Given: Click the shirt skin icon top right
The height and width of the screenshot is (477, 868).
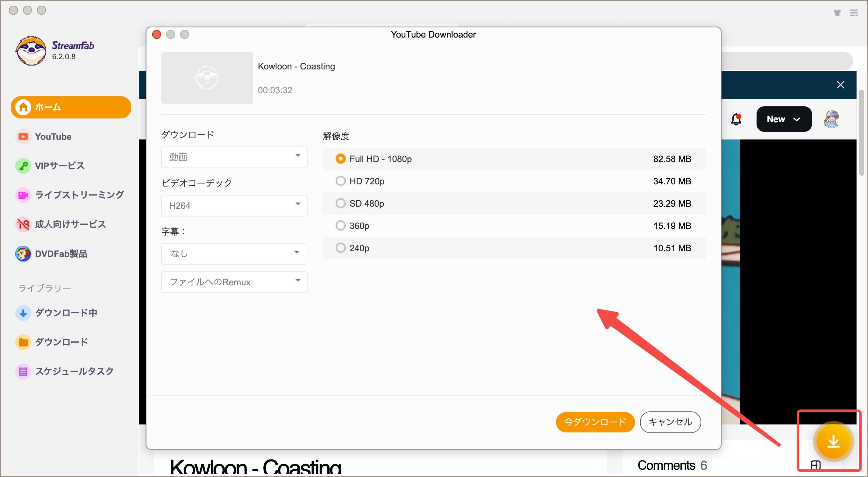Looking at the screenshot, I should 837,13.
